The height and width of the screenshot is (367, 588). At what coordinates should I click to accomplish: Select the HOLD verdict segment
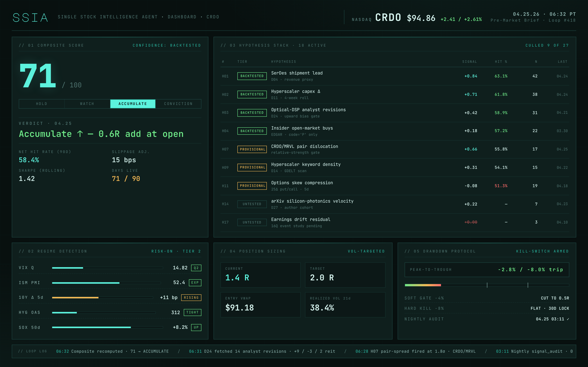[x=41, y=104]
